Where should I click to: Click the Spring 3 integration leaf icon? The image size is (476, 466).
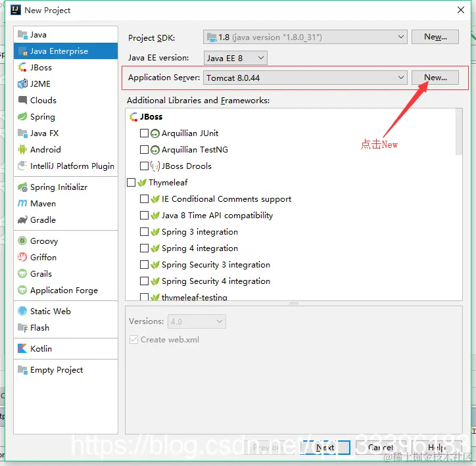tap(155, 232)
